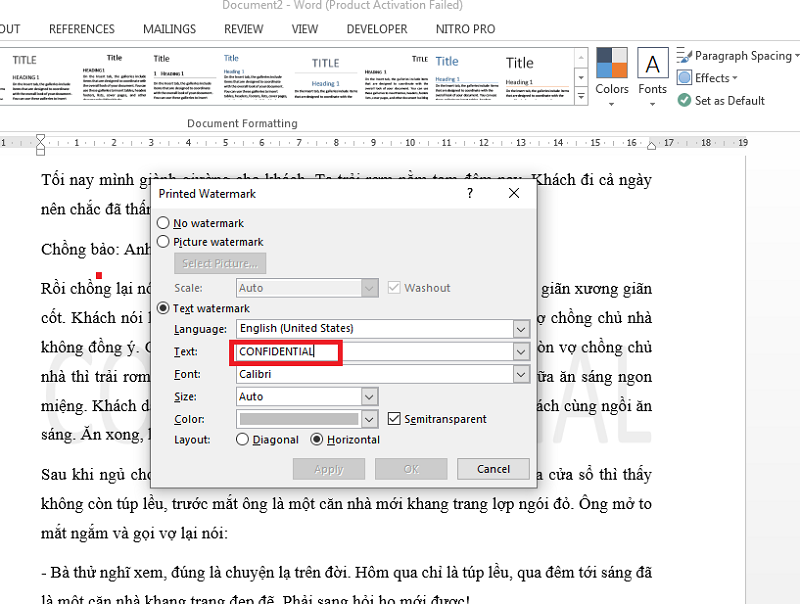Open the theme Fonts gallery
The height and width of the screenshot is (604, 800).
[653, 77]
